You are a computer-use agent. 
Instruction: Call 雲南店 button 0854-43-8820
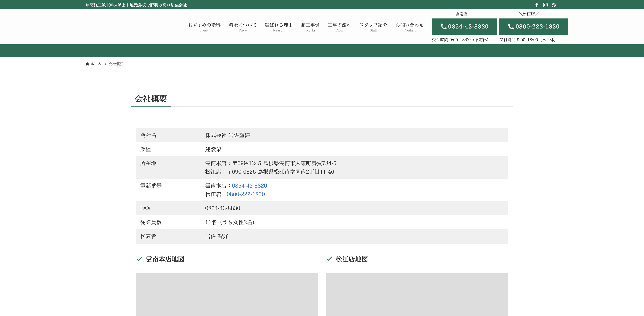coord(464,27)
